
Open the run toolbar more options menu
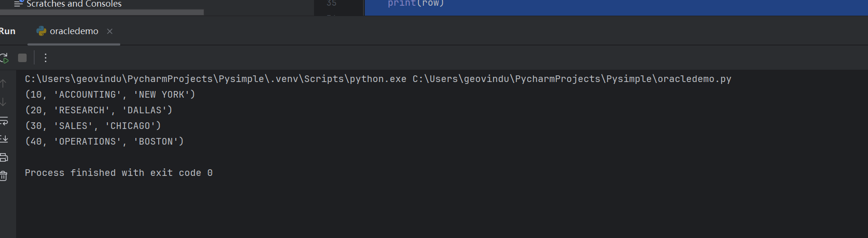coord(46,58)
